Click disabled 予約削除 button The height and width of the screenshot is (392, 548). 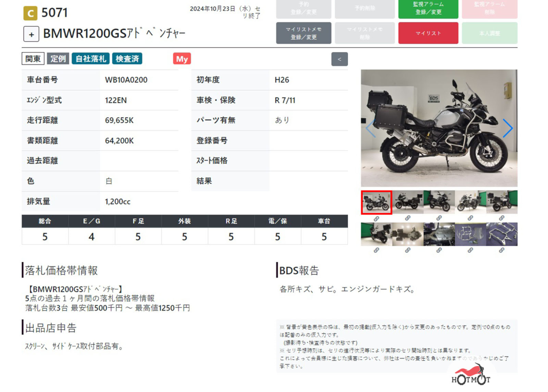[x=365, y=8]
